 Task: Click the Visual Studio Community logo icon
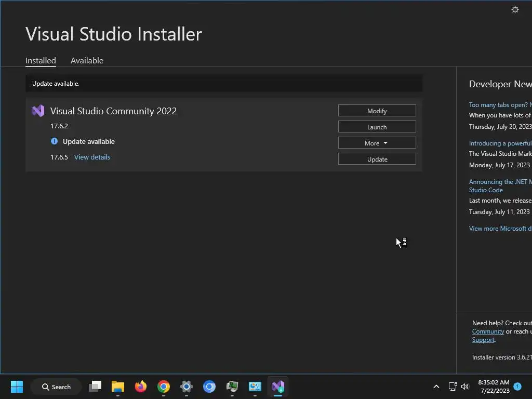point(38,111)
